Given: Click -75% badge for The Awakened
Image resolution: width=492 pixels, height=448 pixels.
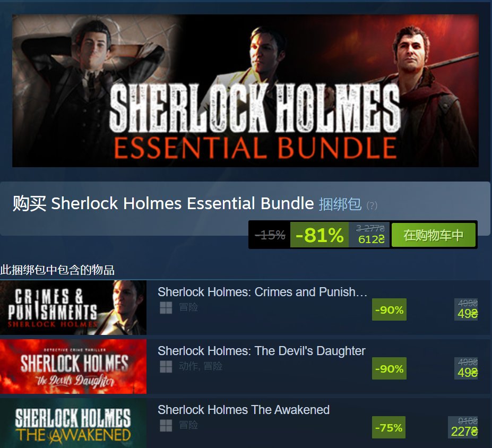Looking at the screenshot, I should (389, 427).
